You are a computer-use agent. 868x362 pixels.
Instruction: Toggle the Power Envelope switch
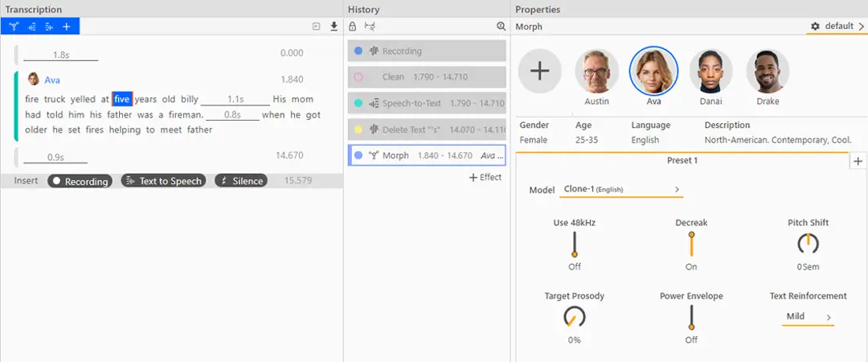pos(691,318)
